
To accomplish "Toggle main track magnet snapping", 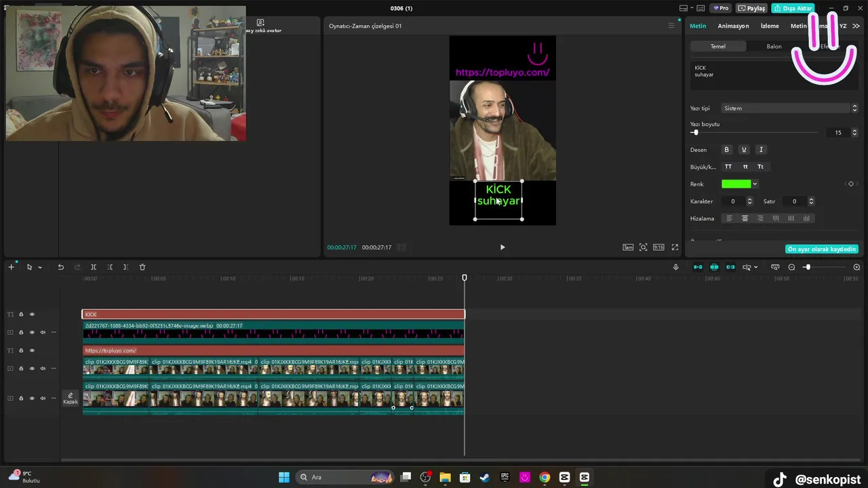I will 698,267.
